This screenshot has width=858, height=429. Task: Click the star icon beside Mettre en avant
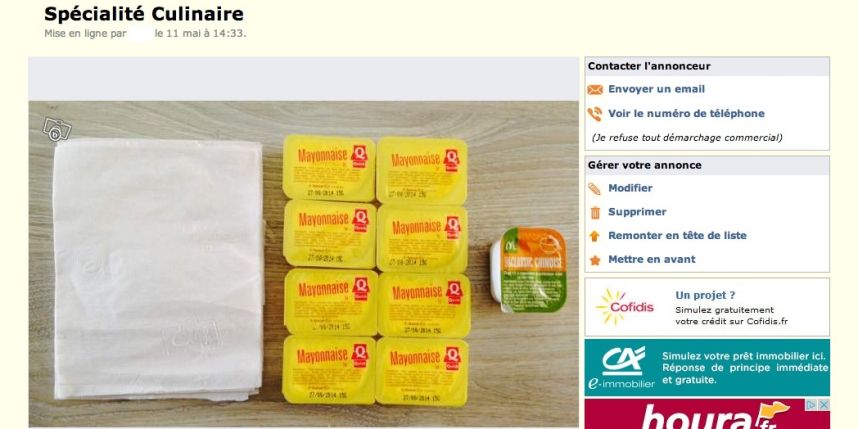point(595,260)
